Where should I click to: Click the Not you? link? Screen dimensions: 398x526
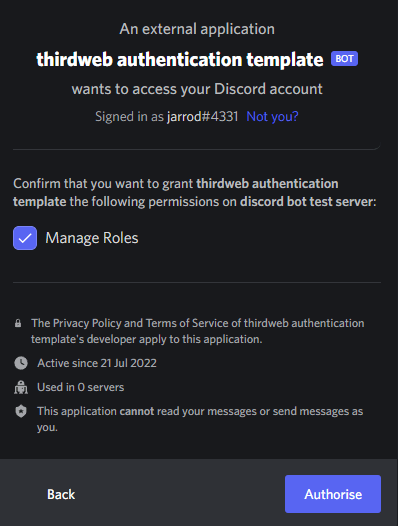[272, 116]
